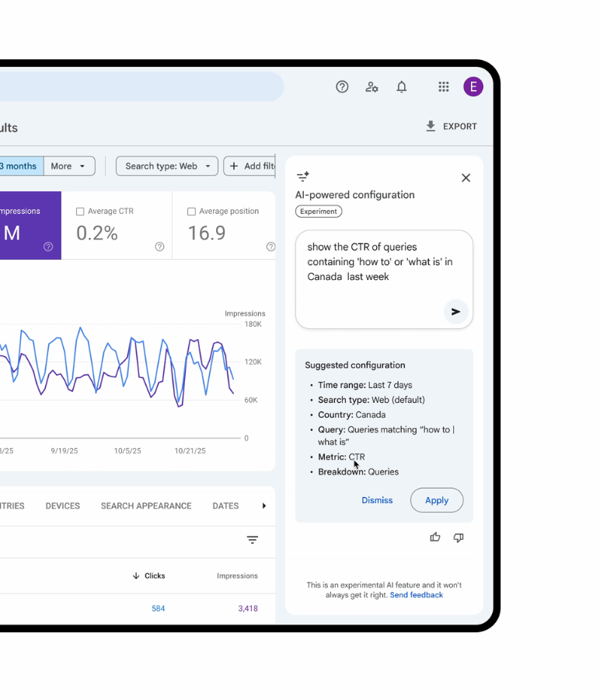Give thumbs down to suggested configuration
Viewport: 600px width, 700px height.
click(x=459, y=537)
